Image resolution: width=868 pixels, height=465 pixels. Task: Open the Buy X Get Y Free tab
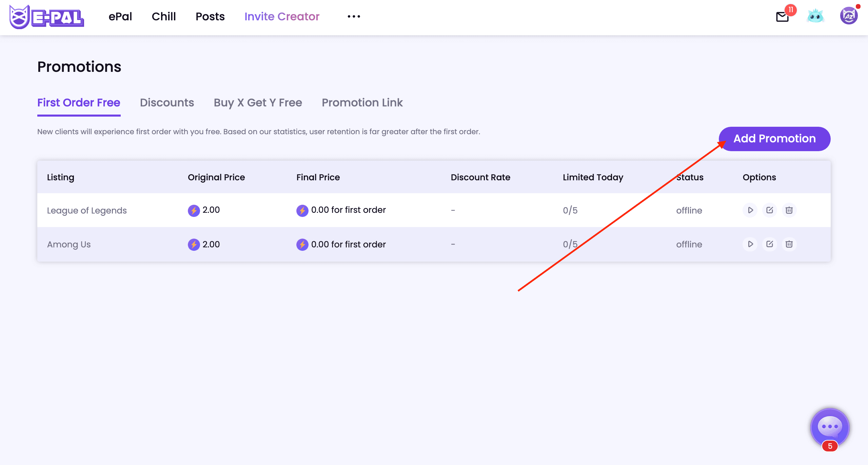258,103
